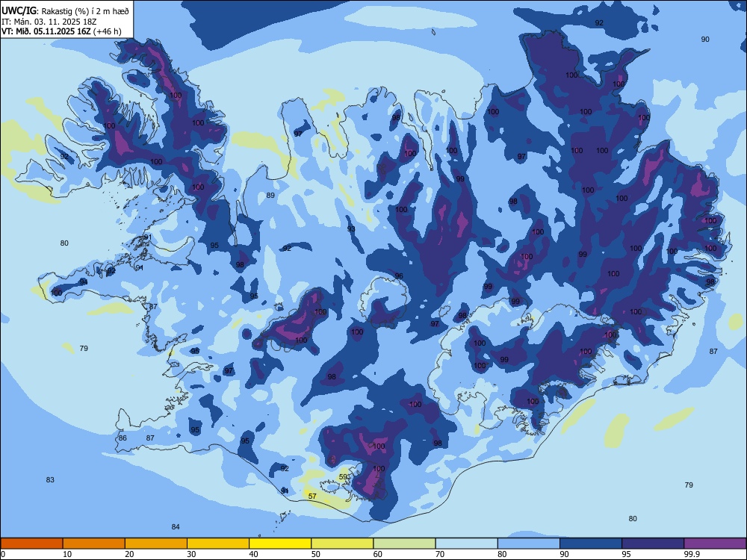Click the pale blue 70–80 legend swatch

coord(466,544)
